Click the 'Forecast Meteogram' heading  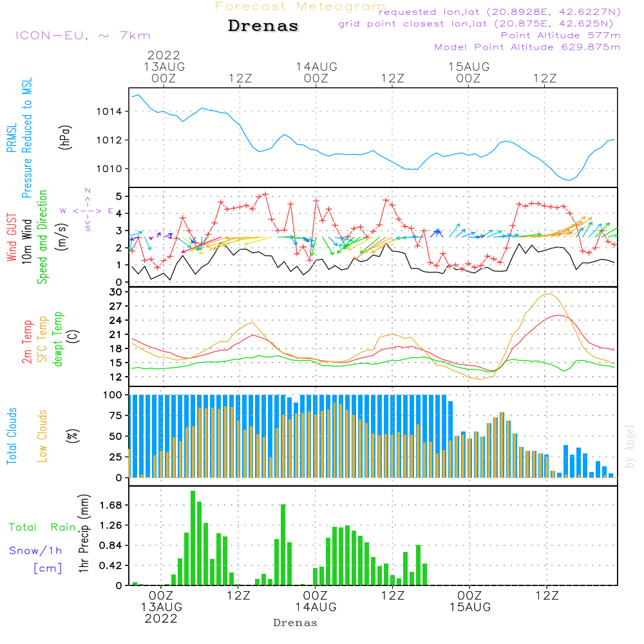(x=300, y=6)
